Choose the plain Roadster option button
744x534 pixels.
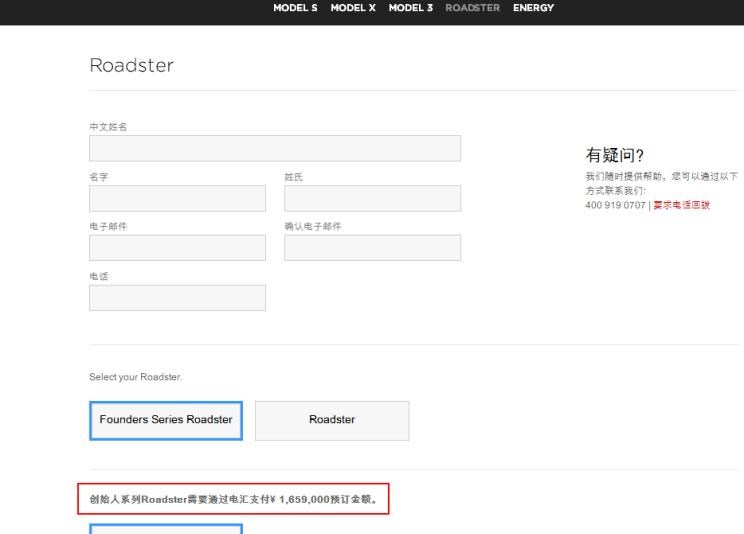[x=332, y=421]
